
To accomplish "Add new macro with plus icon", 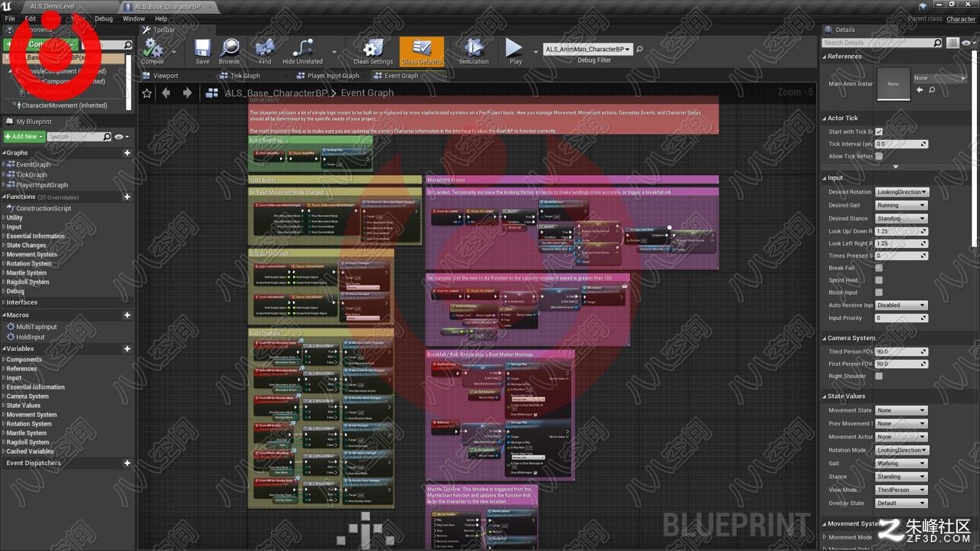I will 127,315.
